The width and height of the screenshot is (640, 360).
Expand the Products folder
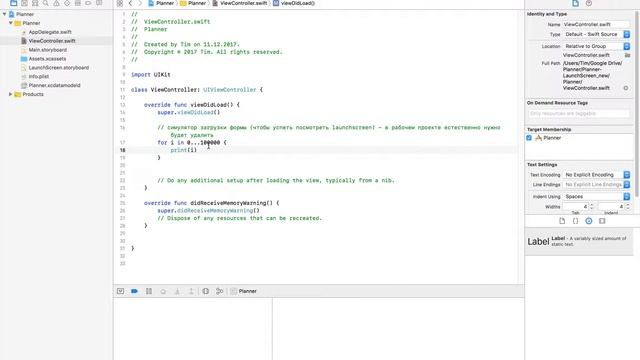(11, 94)
